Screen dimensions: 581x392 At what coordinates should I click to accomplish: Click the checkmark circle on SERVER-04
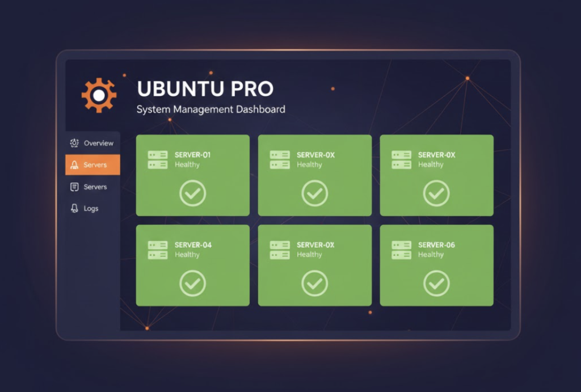[x=193, y=283]
